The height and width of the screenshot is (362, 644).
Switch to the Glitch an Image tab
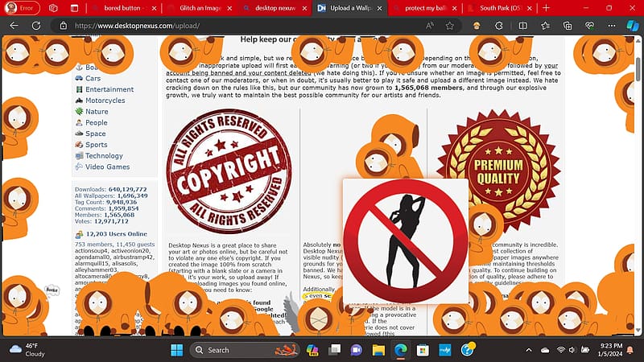click(200, 8)
